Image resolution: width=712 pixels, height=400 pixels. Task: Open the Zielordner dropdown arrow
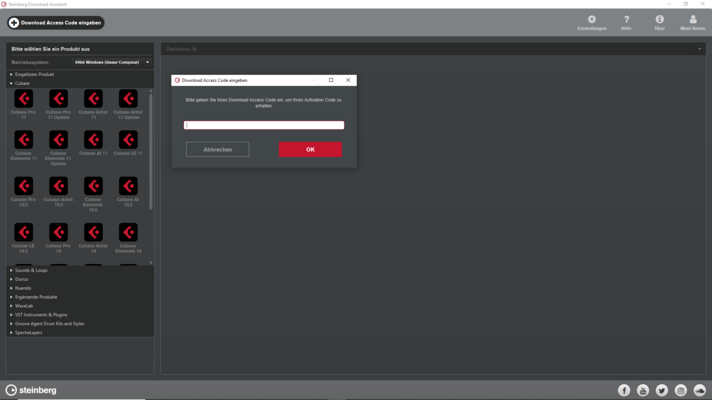700,49
